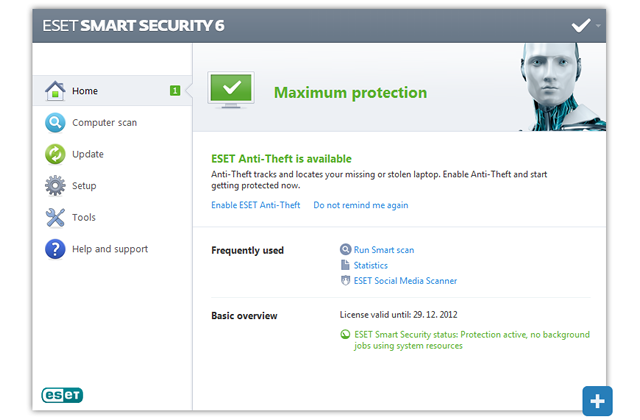Click Enable ESET Anti-Theft link
Screen dimensions: 640x420
256,205
